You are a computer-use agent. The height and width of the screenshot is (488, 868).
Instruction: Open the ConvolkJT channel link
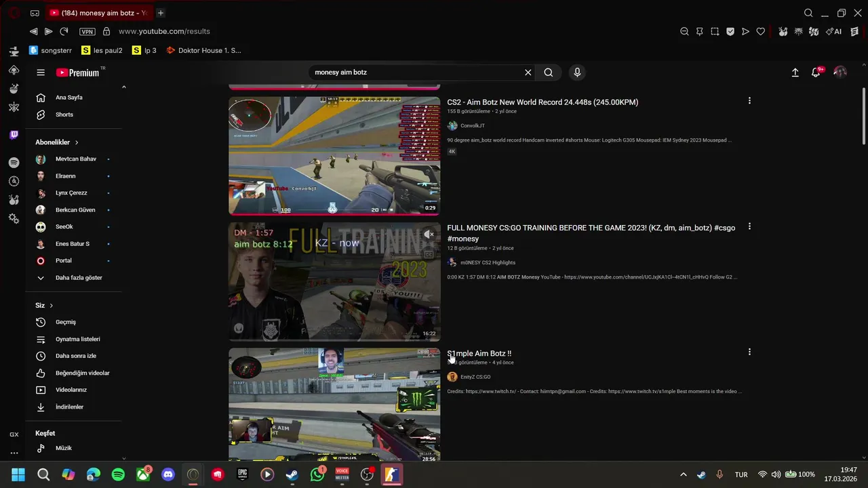coord(473,126)
